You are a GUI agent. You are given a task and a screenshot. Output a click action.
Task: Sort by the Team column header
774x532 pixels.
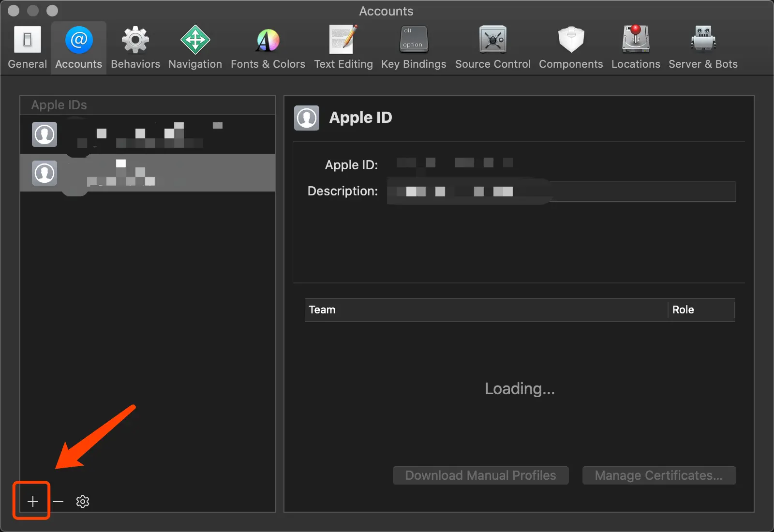coord(486,310)
